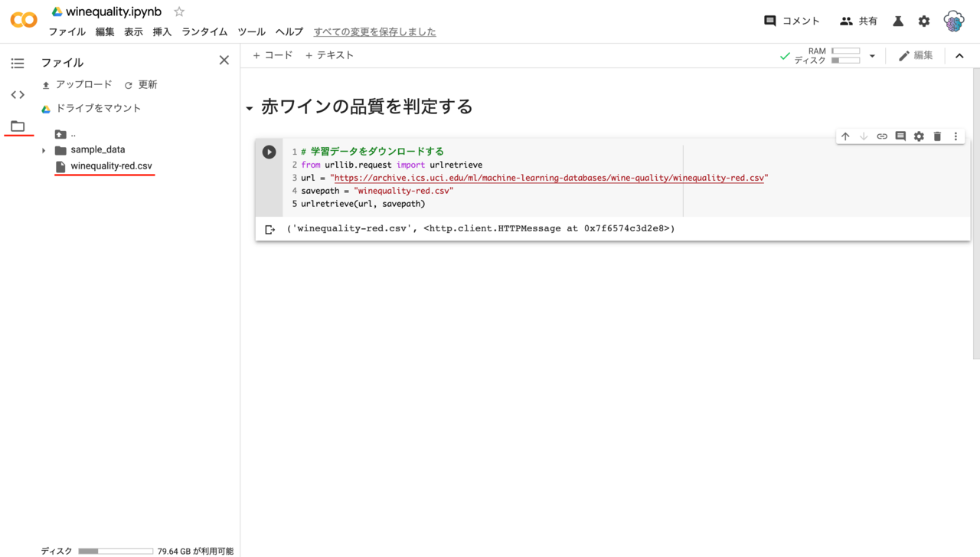Select the winequality-red.csv file
This screenshot has height=557, width=980.
(x=111, y=166)
